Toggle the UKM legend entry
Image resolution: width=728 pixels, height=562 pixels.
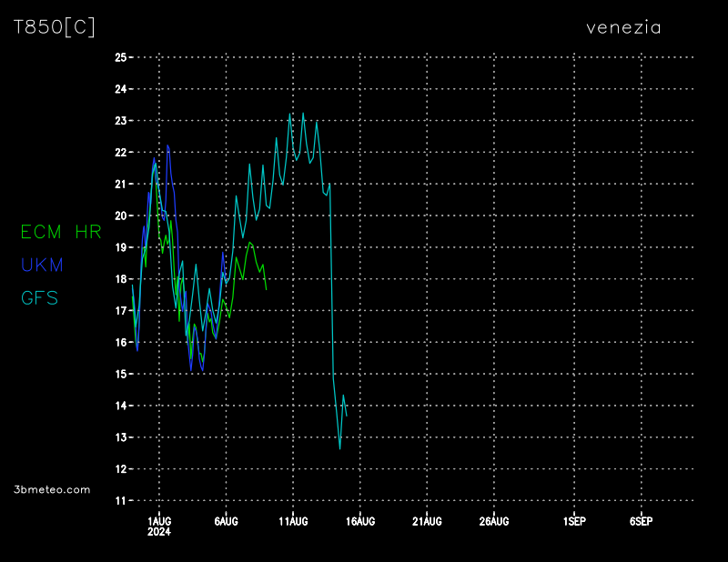click(x=42, y=266)
